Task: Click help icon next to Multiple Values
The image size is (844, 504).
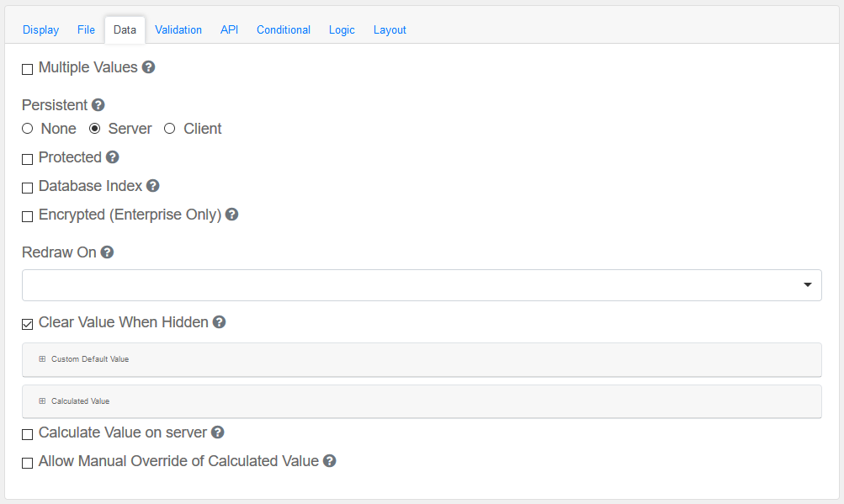Action: tap(149, 67)
